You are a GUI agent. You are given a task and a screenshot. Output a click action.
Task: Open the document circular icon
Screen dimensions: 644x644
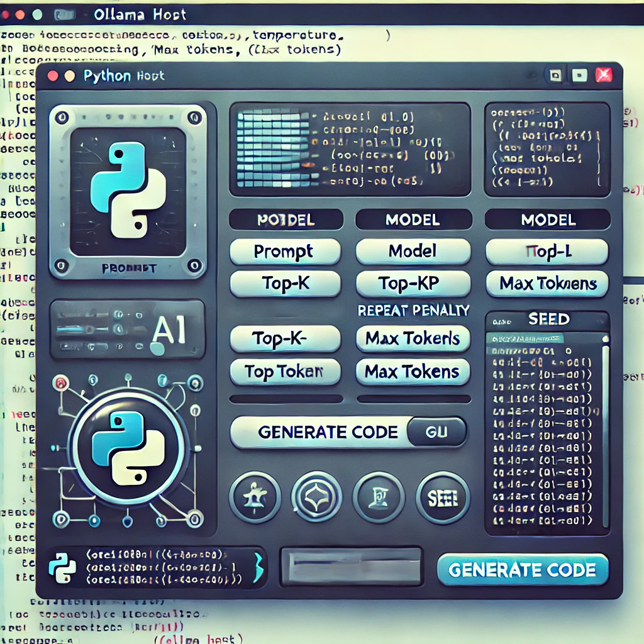[x=380, y=497]
